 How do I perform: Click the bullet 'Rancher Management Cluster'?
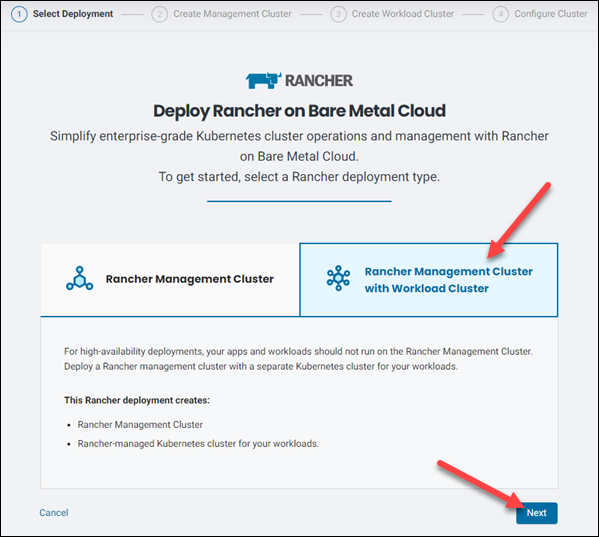140,425
